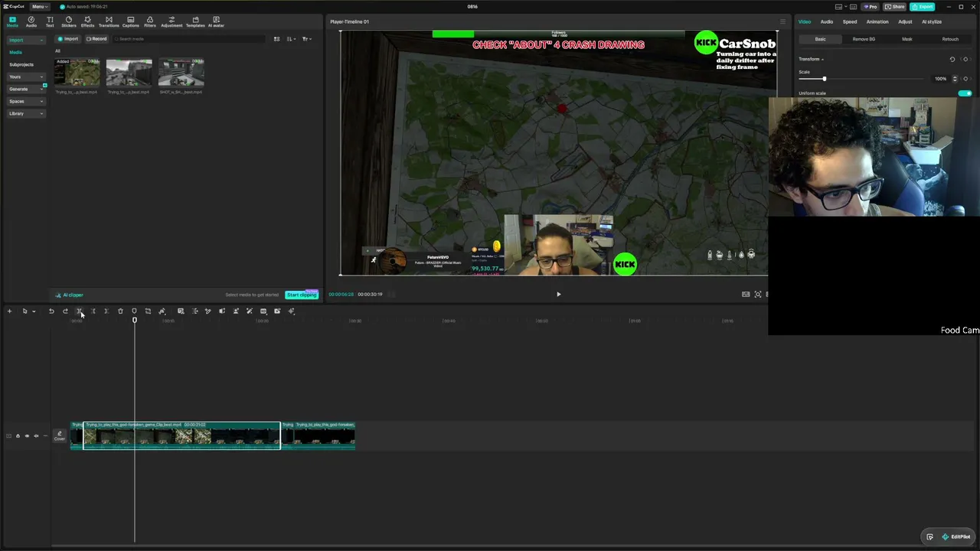Switch to the Adjust tab
This screenshot has width=980, height=551.
pyautogui.click(x=905, y=21)
